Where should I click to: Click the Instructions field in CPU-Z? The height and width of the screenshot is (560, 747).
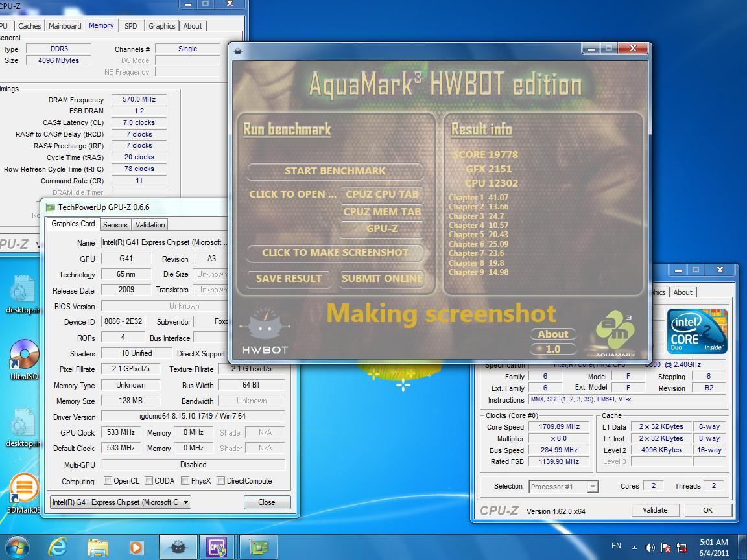point(628,399)
